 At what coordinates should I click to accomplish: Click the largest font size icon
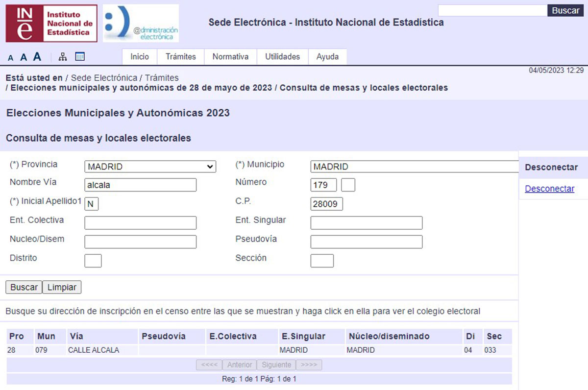point(37,56)
